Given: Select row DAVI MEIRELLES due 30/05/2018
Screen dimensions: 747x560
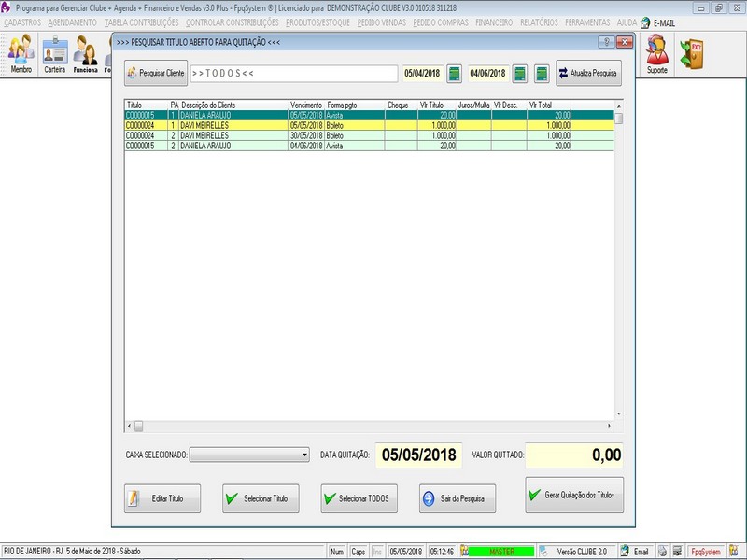Looking at the screenshot, I should pos(369,135).
